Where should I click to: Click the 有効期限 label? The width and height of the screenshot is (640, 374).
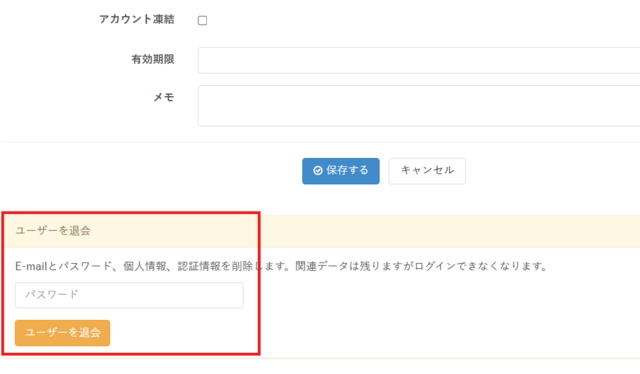coord(153,59)
